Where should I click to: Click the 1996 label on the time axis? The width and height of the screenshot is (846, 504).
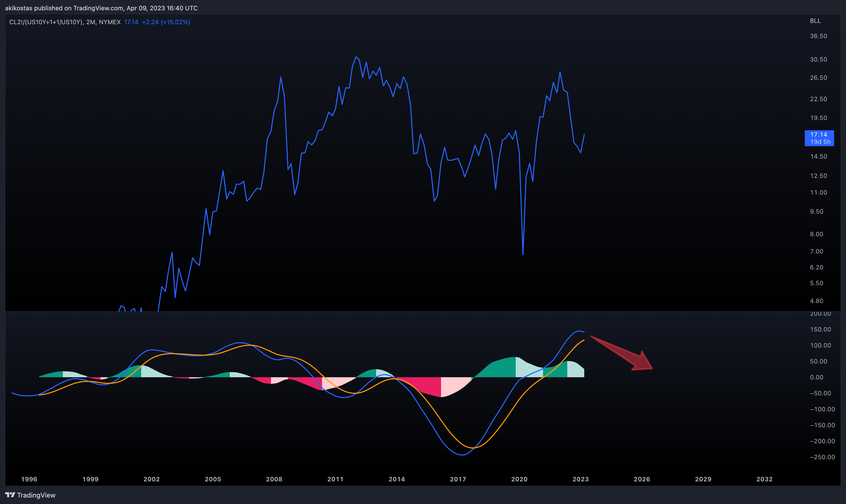29,479
